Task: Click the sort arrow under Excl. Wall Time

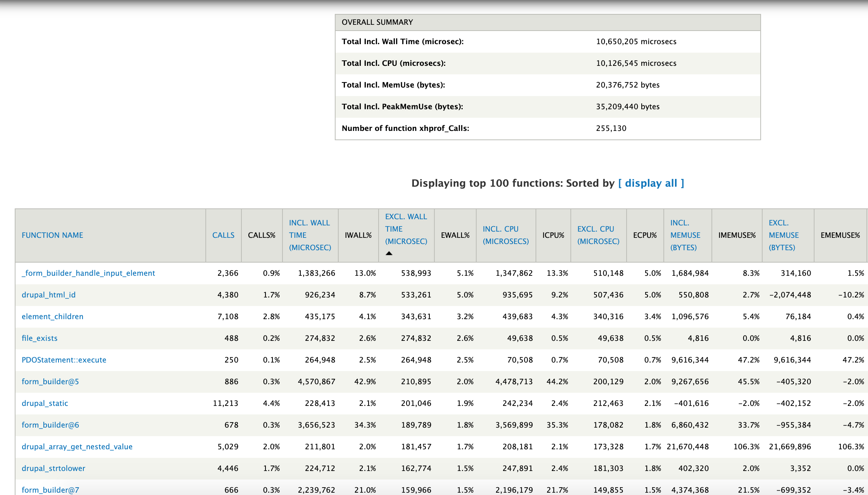Action: (389, 253)
